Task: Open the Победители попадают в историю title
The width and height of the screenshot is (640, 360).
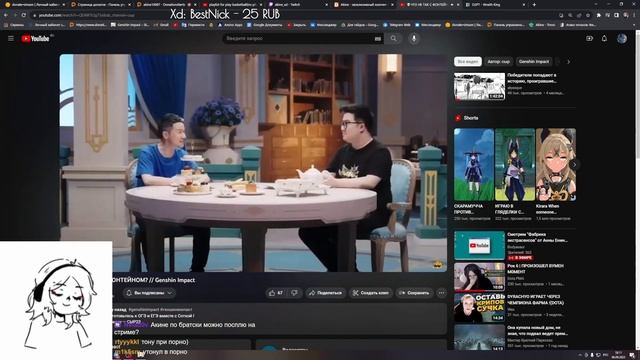Action: [532, 78]
